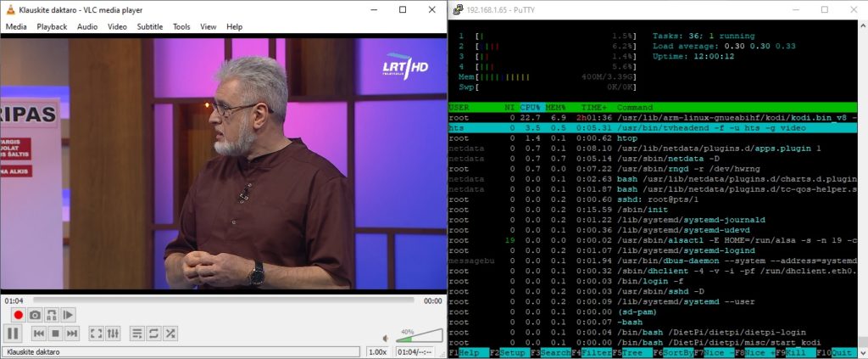This screenshot has height=359, width=868.
Task: Click the elapsed time label 01:04
Action: click(14, 300)
